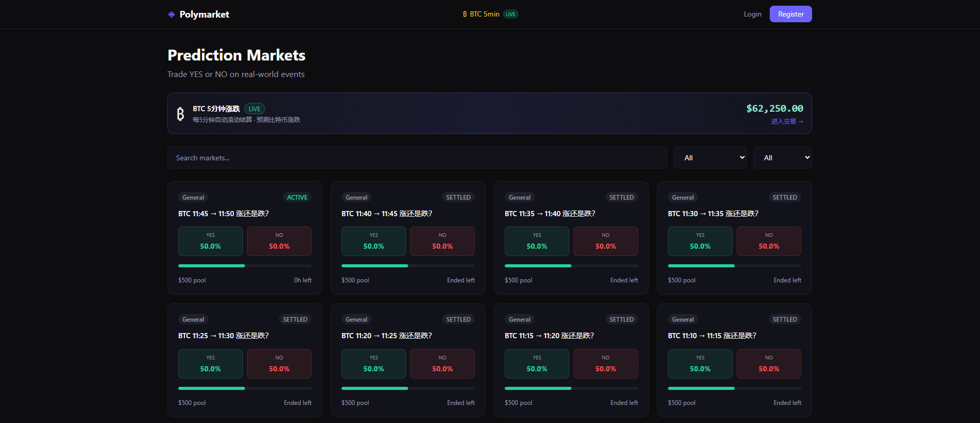Image resolution: width=980 pixels, height=423 pixels.
Task: Click the 0h left text on the active card
Action: 303,280
